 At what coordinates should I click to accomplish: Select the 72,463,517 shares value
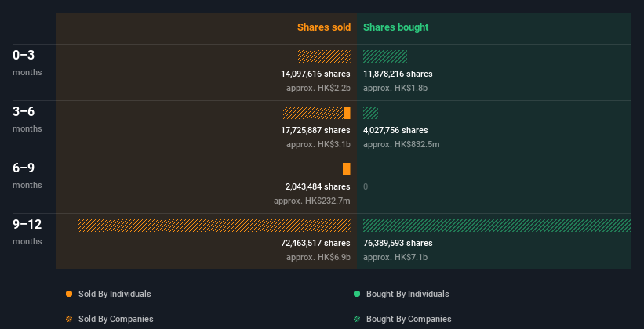coord(315,243)
